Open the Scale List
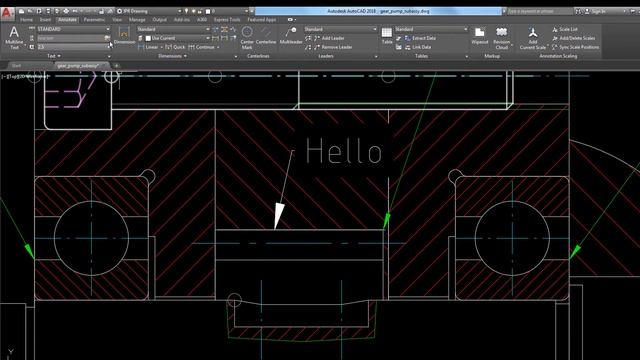This screenshot has width=640, height=360. [565, 29]
